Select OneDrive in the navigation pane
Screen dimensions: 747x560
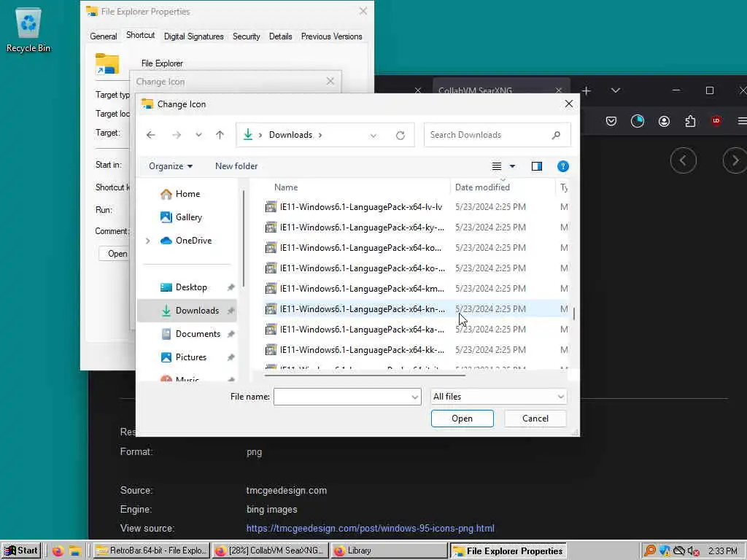(x=193, y=241)
